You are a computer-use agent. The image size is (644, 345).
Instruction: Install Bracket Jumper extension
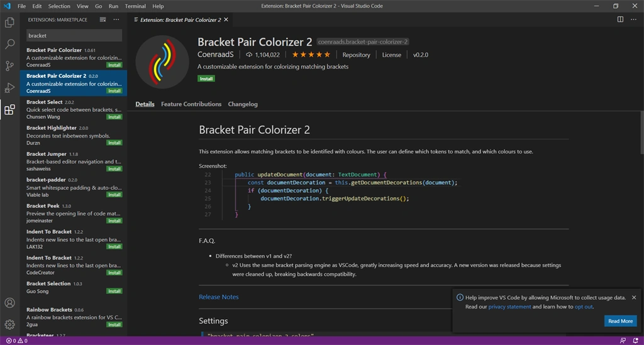[114, 168]
